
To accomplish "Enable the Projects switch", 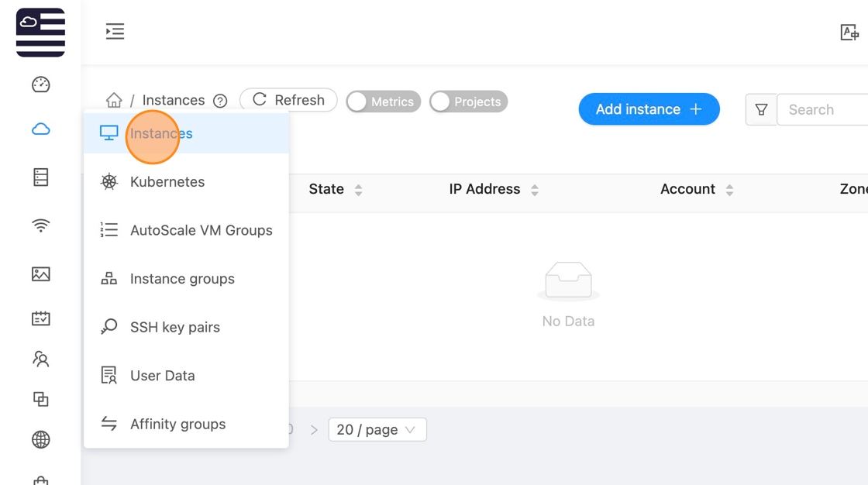I will [x=468, y=101].
